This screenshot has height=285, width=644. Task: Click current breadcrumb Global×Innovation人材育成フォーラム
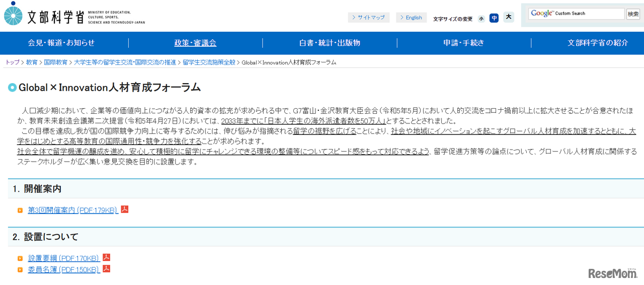289,62
